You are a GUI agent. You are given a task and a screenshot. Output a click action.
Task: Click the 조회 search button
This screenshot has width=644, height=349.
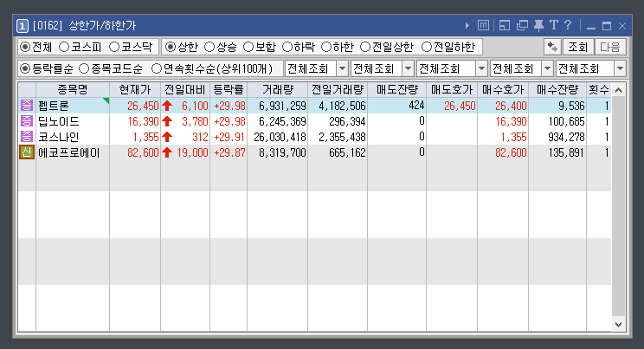point(577,47)
